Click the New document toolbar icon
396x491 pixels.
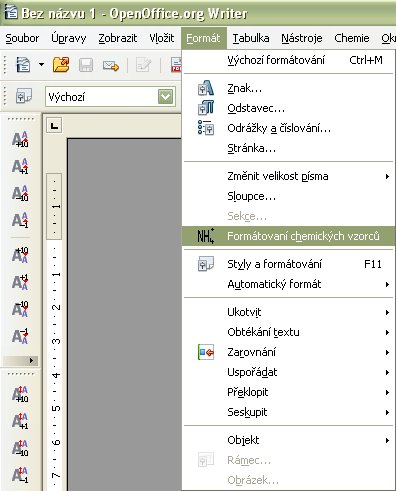point(23,65)
